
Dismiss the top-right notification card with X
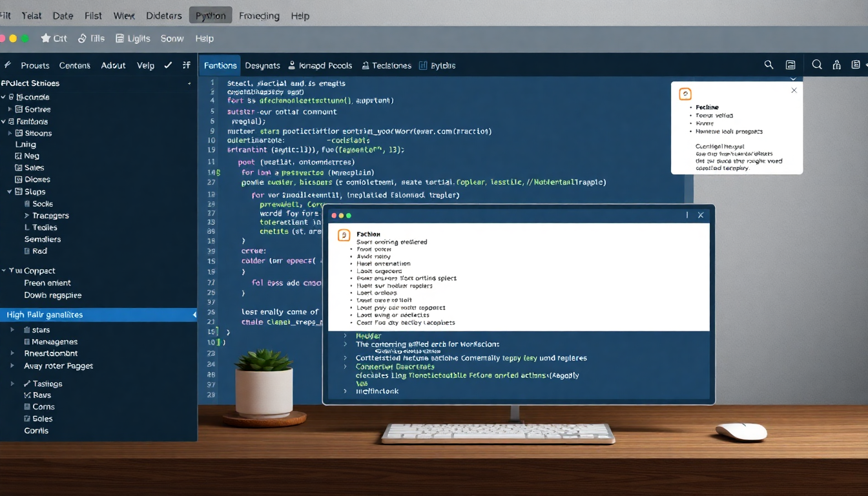794,90
